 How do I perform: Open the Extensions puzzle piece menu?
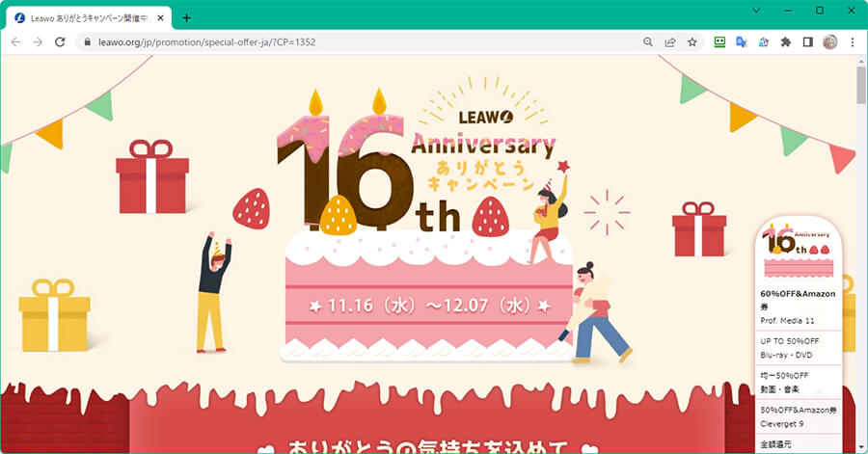(785, 42)
